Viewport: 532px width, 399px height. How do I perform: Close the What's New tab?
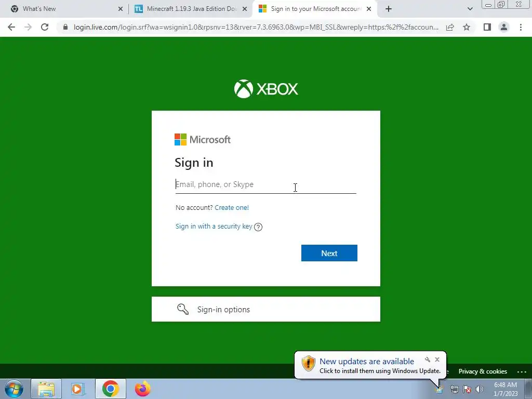click(x=121, y=9)
